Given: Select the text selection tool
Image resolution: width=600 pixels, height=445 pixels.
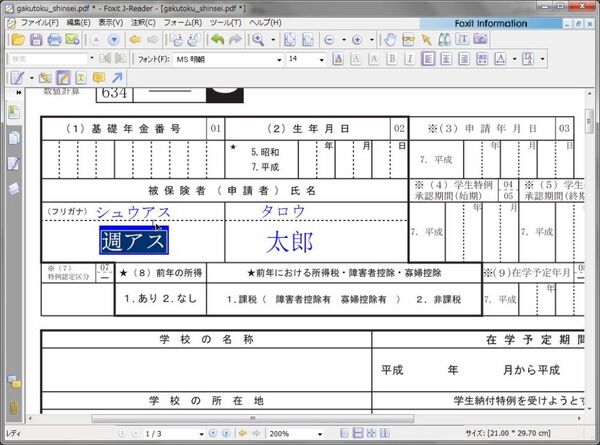Looking at the screenshot, I should [462, 39].
